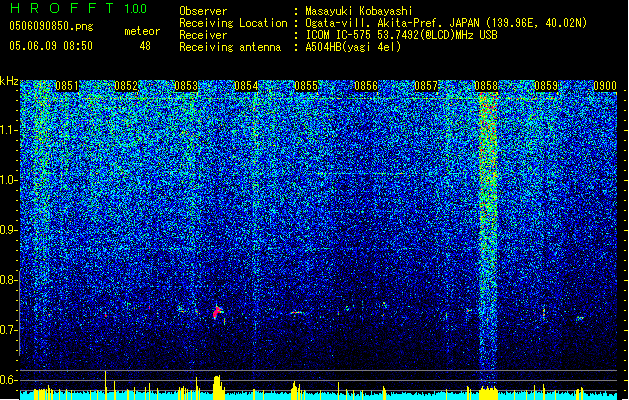Select antenna value A504HB(yagi 4el)
The height and width of the screenshot is (400, 629).
tap(353, 47)
